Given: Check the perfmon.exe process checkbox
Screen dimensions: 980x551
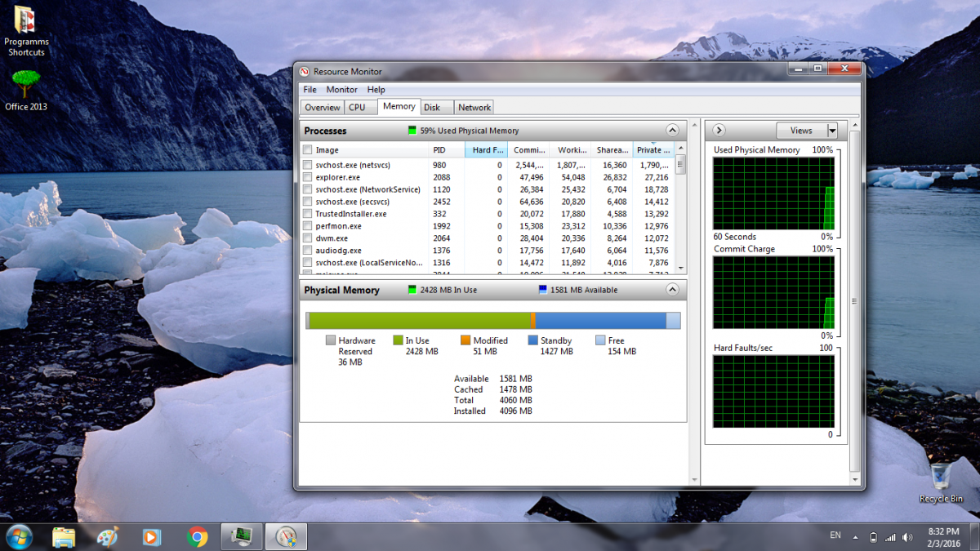Looking at the screenshot, I should [x=307, y=226].
